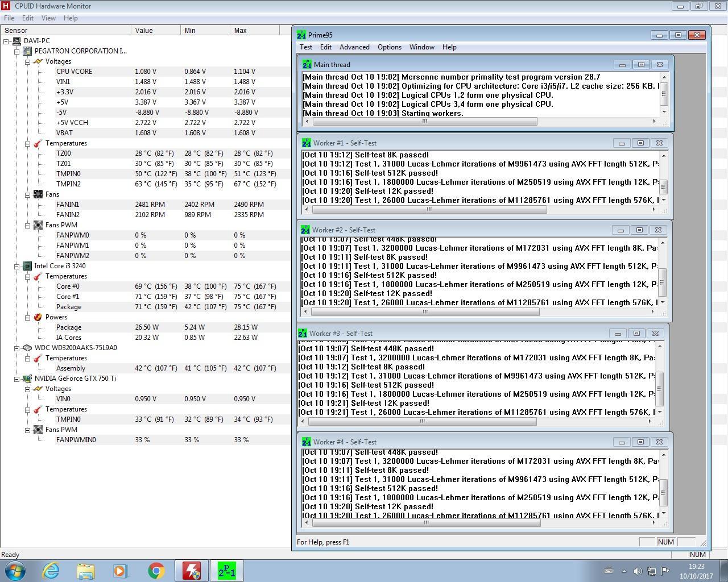This screenshot has height=582, width=728.
Task: Click the Main thread window icon
Action: coord(307,65)
